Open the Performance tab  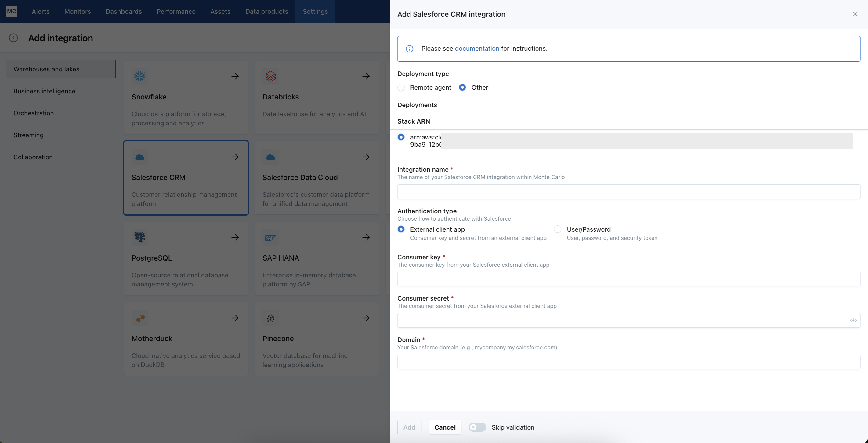tap(176, 12)
